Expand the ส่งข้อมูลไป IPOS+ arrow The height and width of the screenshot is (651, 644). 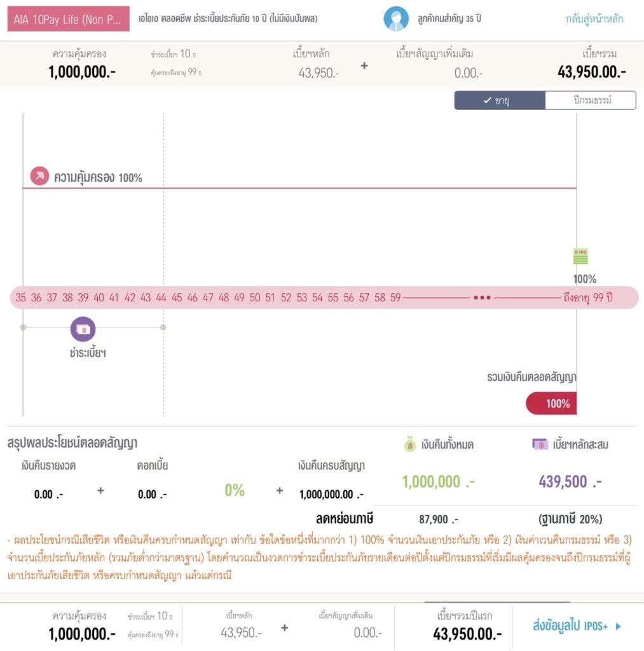tap(619, 626)
